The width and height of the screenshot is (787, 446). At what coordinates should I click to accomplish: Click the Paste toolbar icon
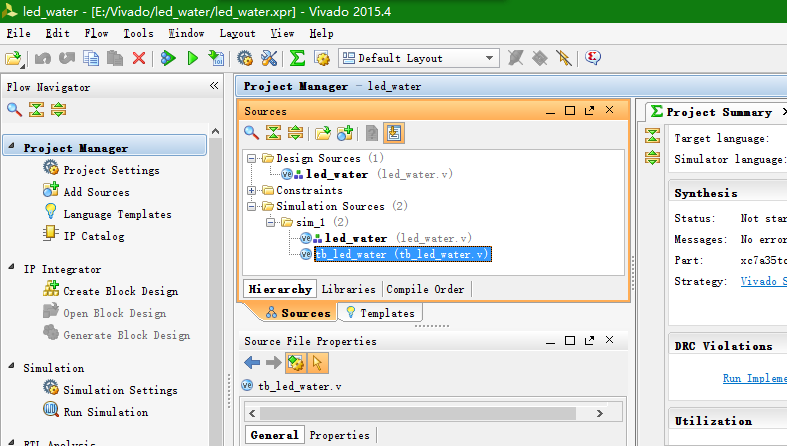(x=115, y=58)
